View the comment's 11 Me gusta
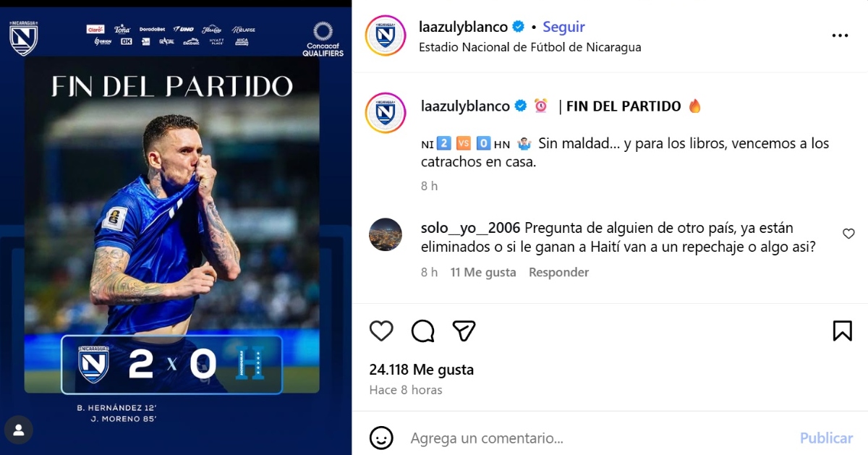The height and width of the screenshot is (455, 868). pyautogui.click(x=483, y=273)
